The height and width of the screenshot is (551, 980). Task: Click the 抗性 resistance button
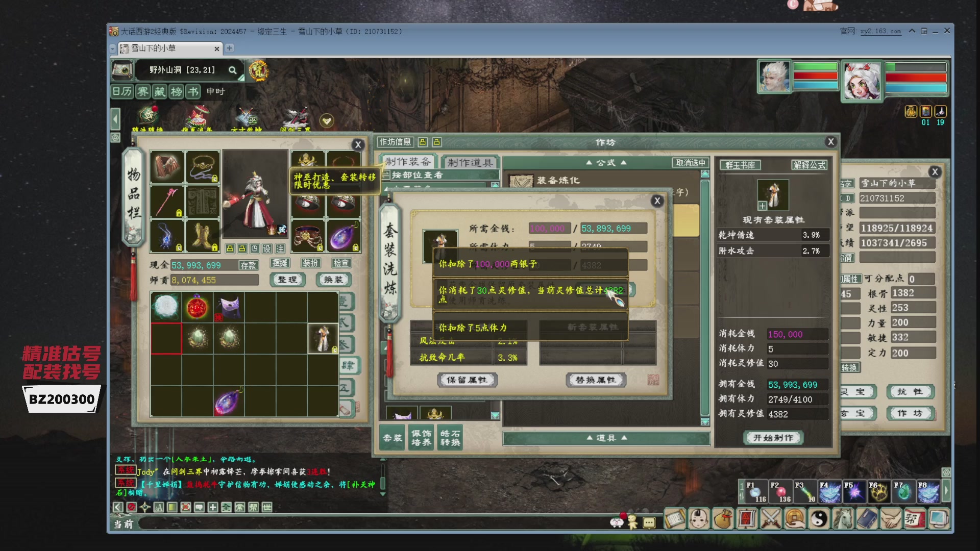910,392
